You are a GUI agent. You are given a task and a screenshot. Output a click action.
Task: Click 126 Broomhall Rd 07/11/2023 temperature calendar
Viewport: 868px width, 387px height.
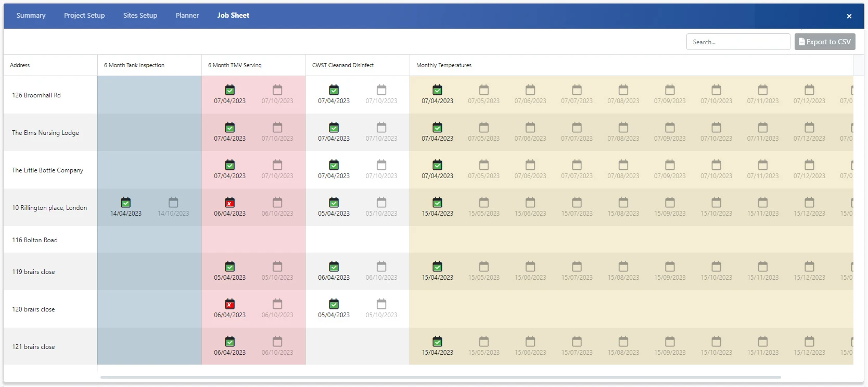tap(762, 90)
